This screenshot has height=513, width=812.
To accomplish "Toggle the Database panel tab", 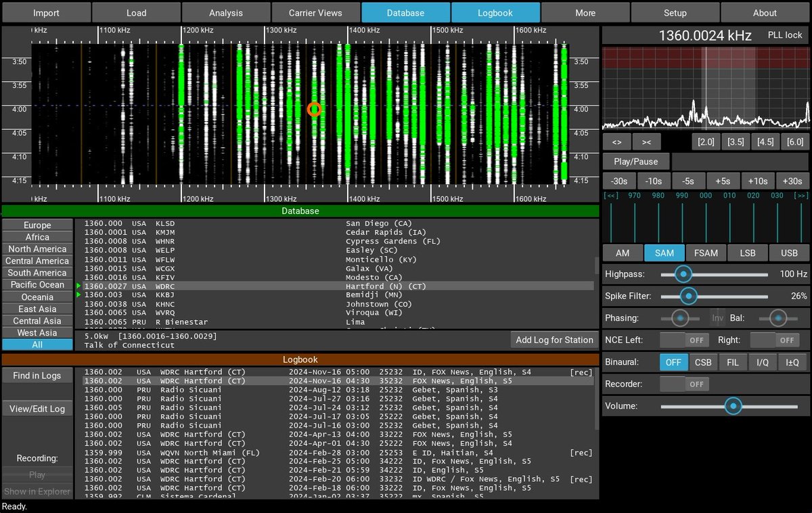I will 405,13.
